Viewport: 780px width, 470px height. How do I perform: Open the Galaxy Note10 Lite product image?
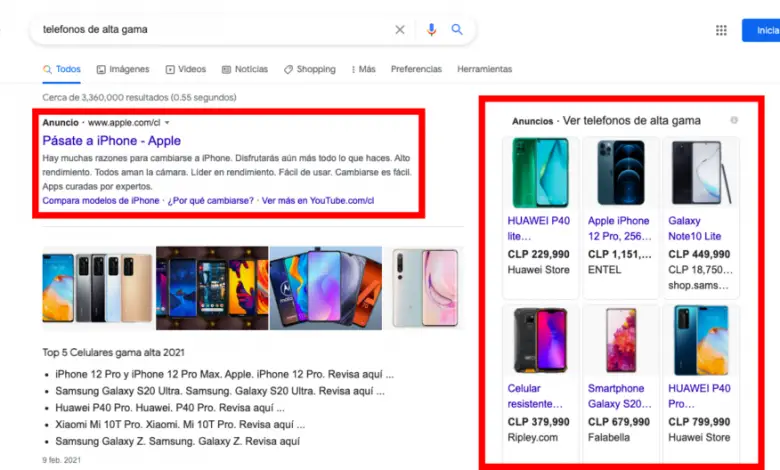coord(700,172)
